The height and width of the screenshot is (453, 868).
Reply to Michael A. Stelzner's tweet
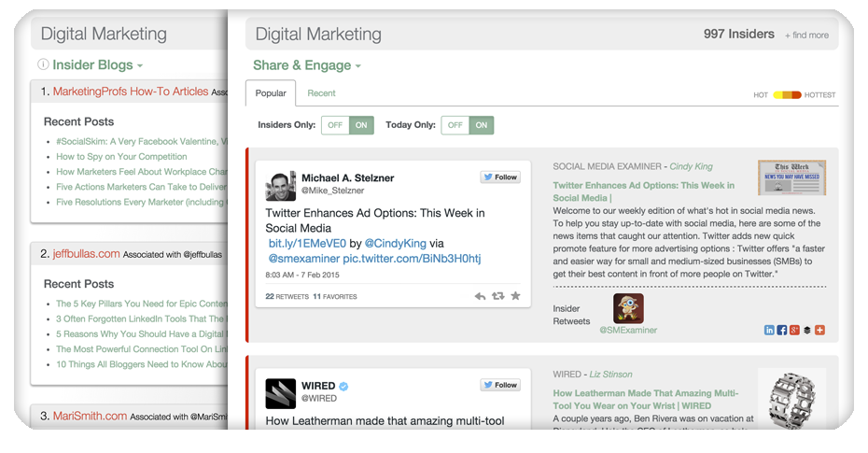click(480, 296)
